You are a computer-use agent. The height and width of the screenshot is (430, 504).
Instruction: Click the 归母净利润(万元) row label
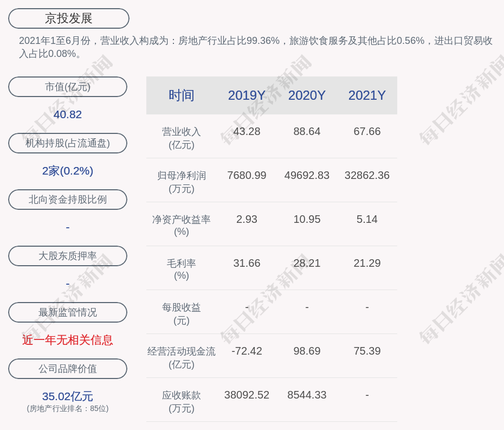pyautogui.click(x=182, y=182)
